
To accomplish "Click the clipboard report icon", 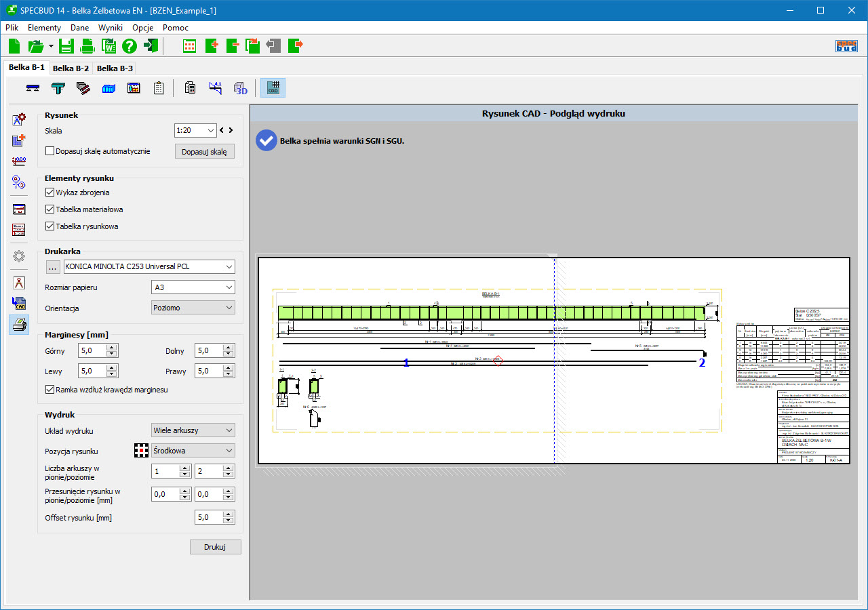I will pyautogui.click(x=158, y=88).
